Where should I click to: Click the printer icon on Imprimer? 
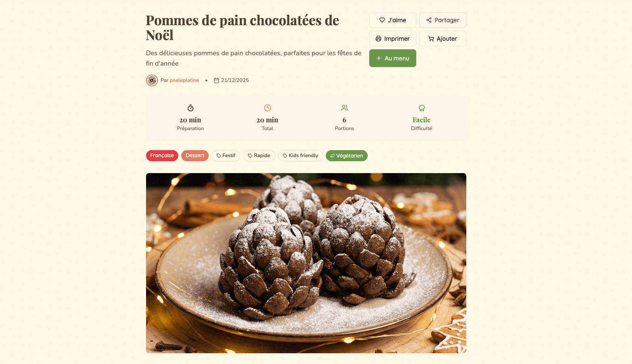378,39
